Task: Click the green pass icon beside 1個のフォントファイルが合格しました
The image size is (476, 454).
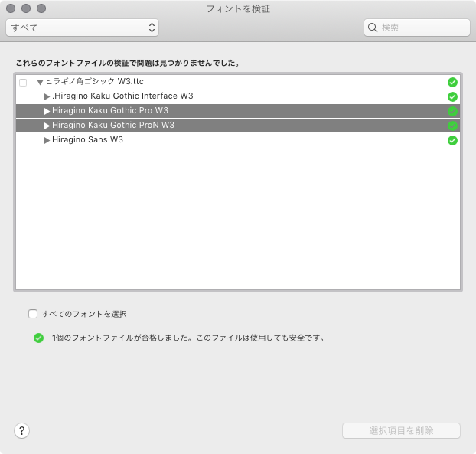Action: [38, 338]
